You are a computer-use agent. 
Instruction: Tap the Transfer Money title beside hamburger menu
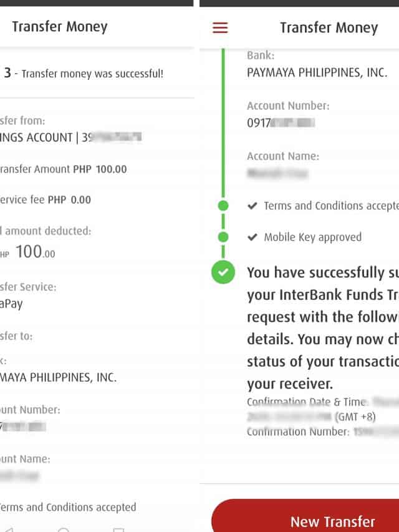329,28
